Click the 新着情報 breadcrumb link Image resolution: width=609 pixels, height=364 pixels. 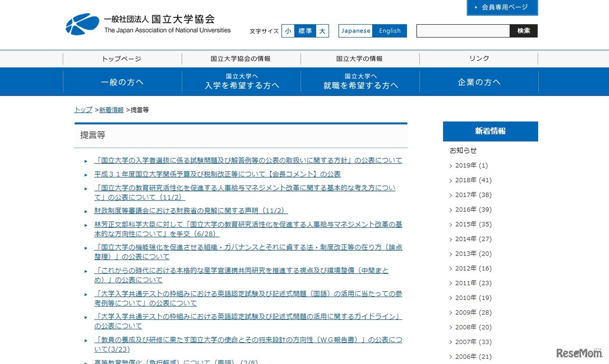point(111,109)
